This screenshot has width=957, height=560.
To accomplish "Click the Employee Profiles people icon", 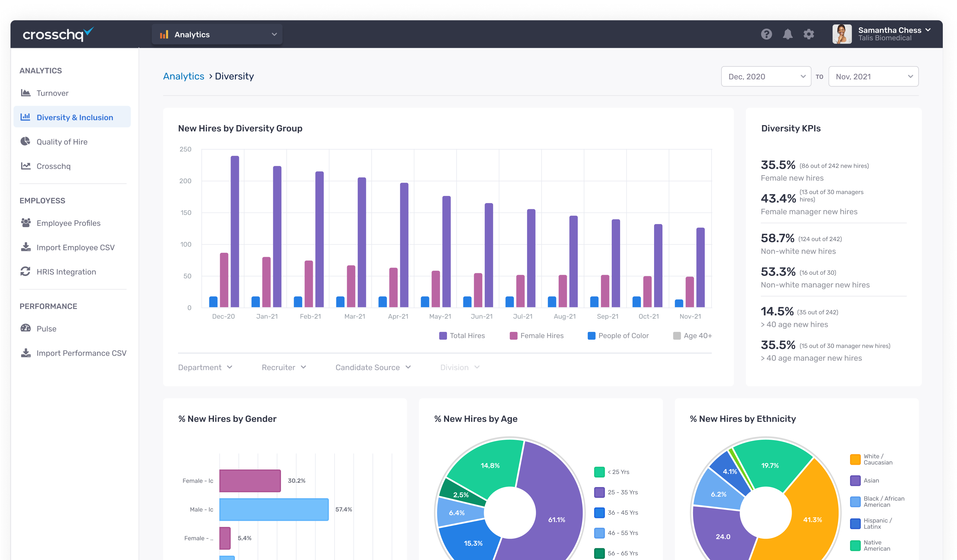I will (25, 223).
